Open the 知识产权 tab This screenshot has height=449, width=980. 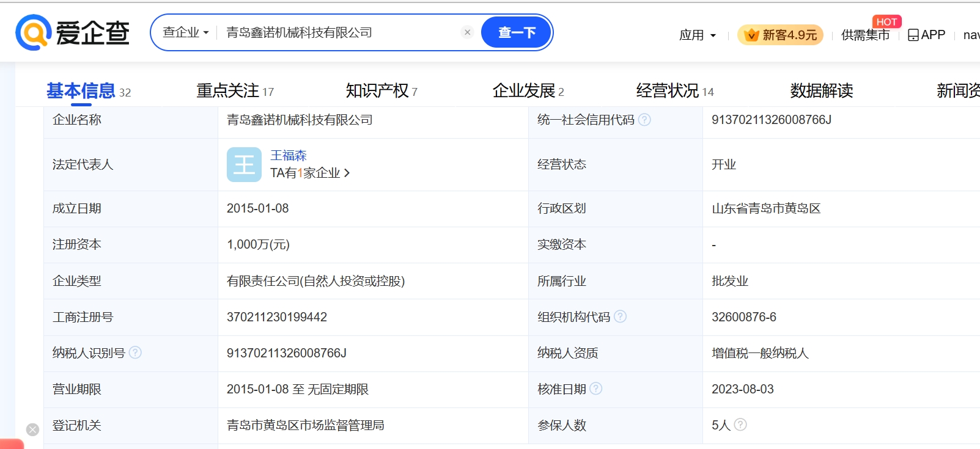[x=381, y=91]
